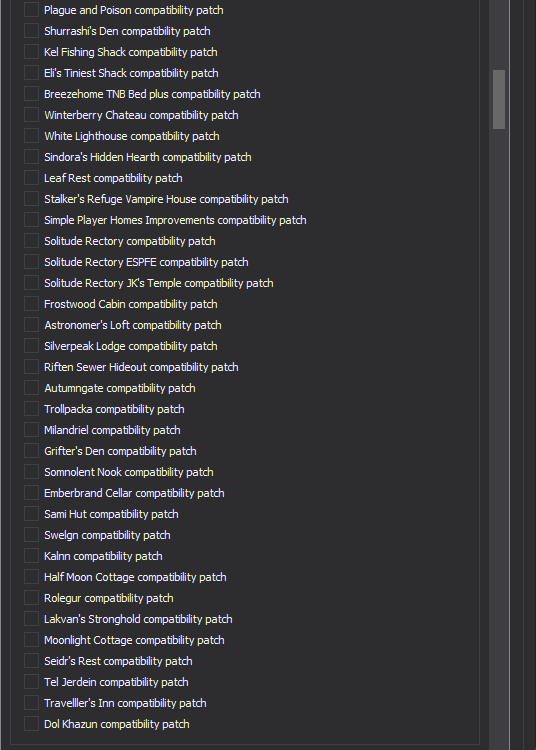Toggle Leaf Rest compatibility patch checkbox

point(32,178)
